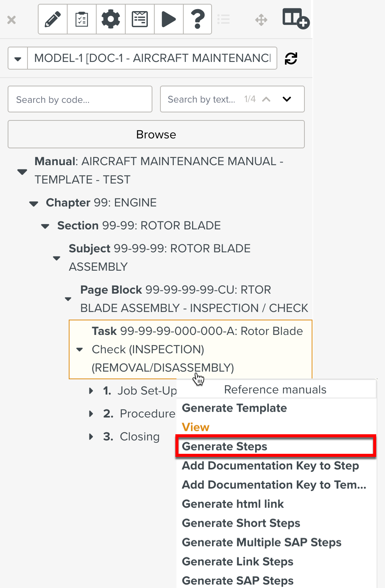385x588 pixels.
Task: Open the notes form icon
Action: tap(139, 19)
